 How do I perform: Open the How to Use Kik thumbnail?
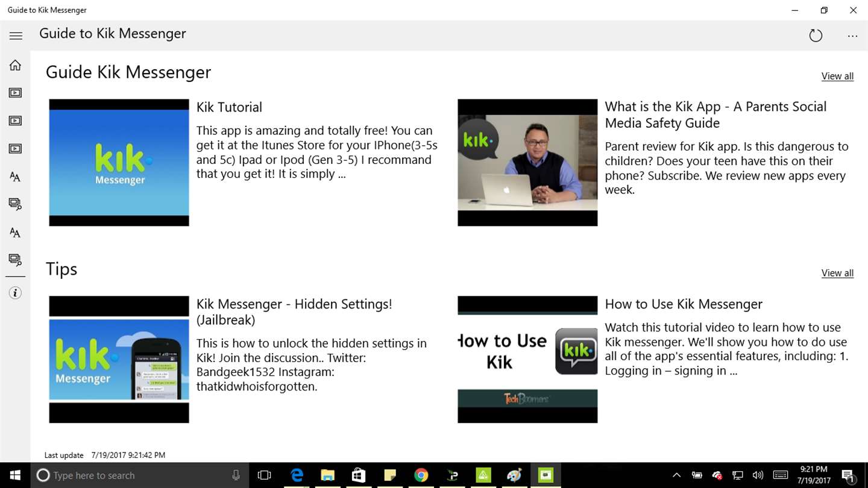pyautogui.click(x=527, y=360)
